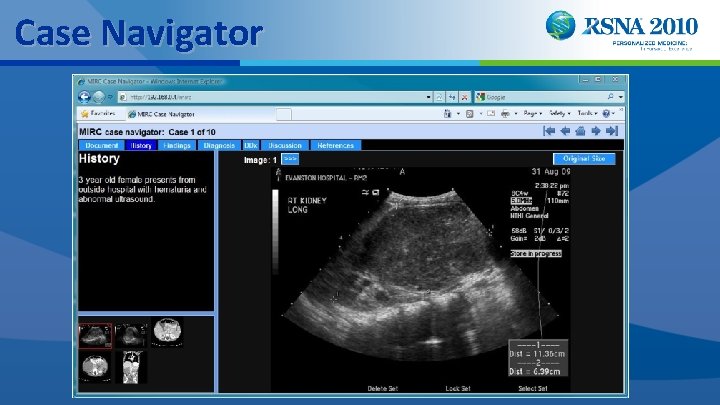Click the Google search box
Screen dimensions: 720x405
tap(542, 97)
